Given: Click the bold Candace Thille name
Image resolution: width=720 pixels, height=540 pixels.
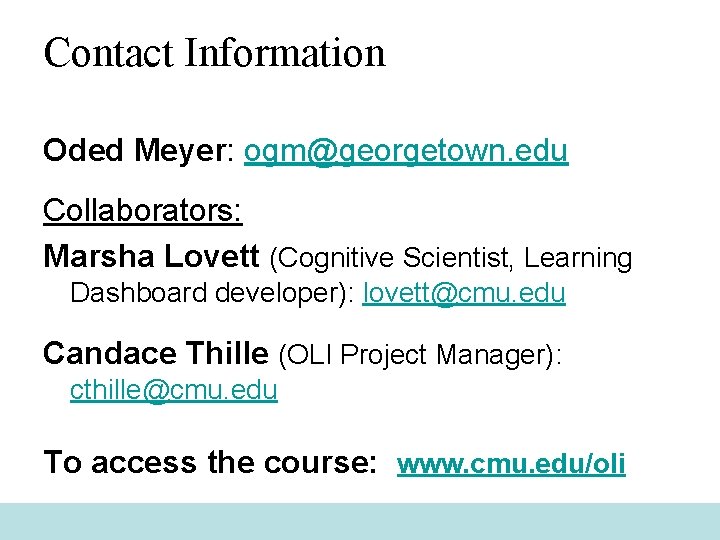Looking at the screenshot, I should pyautogui.click(x=156, y=353).
